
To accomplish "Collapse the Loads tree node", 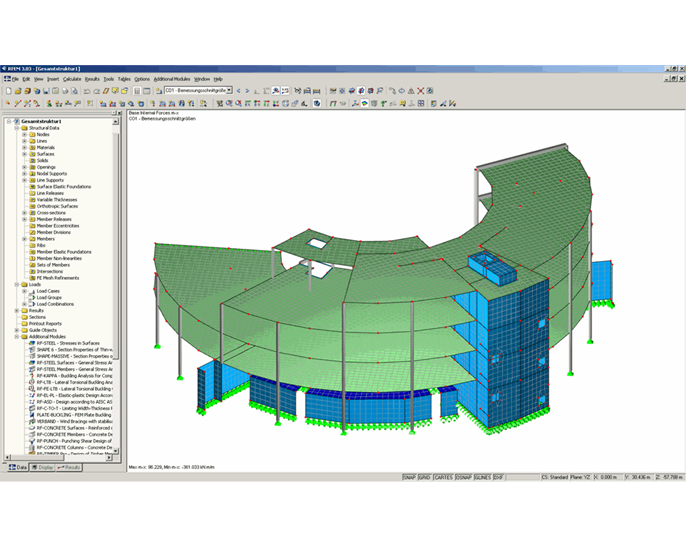I will tap(17, 285).
